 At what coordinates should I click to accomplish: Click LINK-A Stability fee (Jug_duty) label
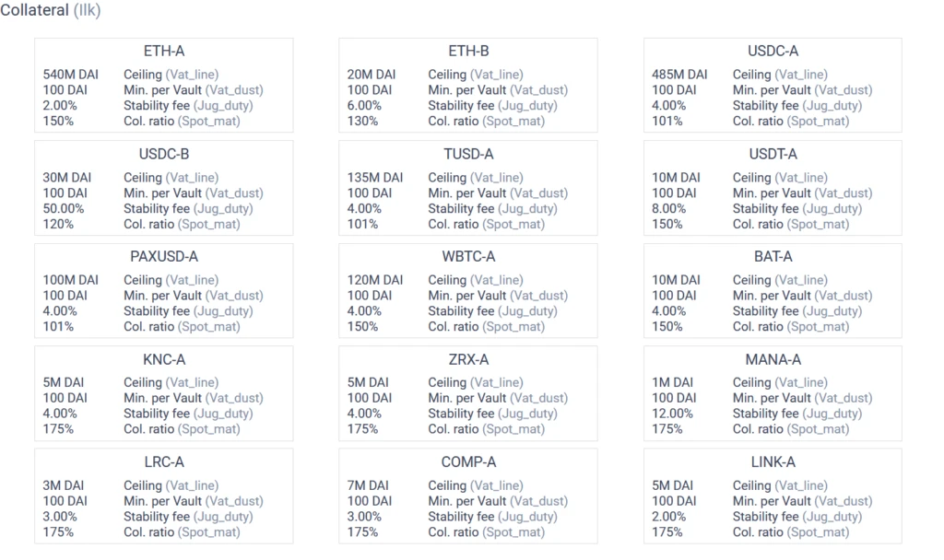tap(797, 517)
